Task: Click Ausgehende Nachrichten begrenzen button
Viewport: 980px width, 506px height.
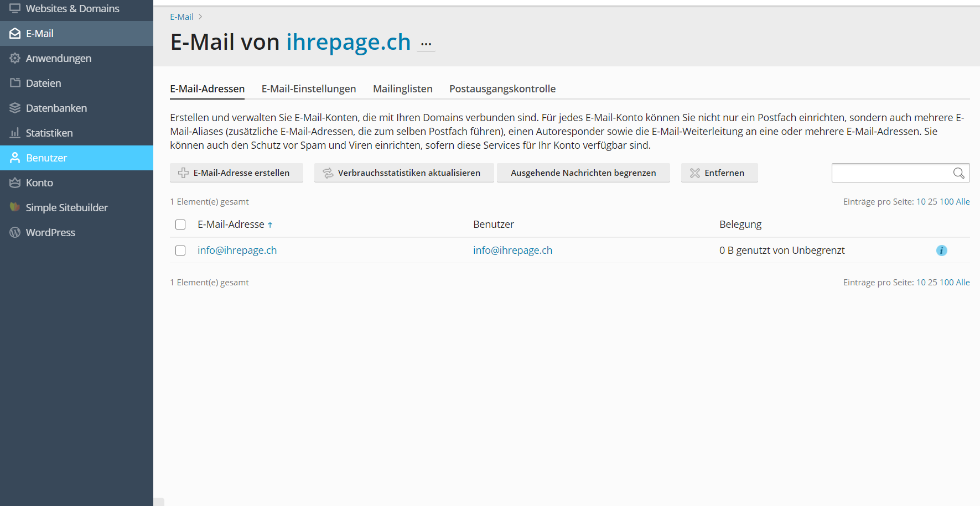Action: pyautogui.click(x=583, y=173)
